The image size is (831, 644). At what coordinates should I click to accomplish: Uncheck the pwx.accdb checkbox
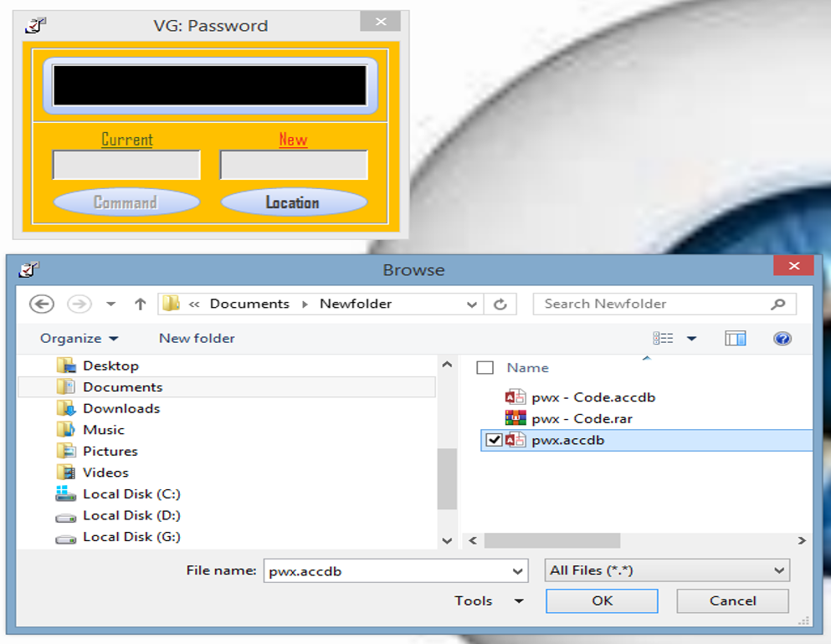(494, 440)
